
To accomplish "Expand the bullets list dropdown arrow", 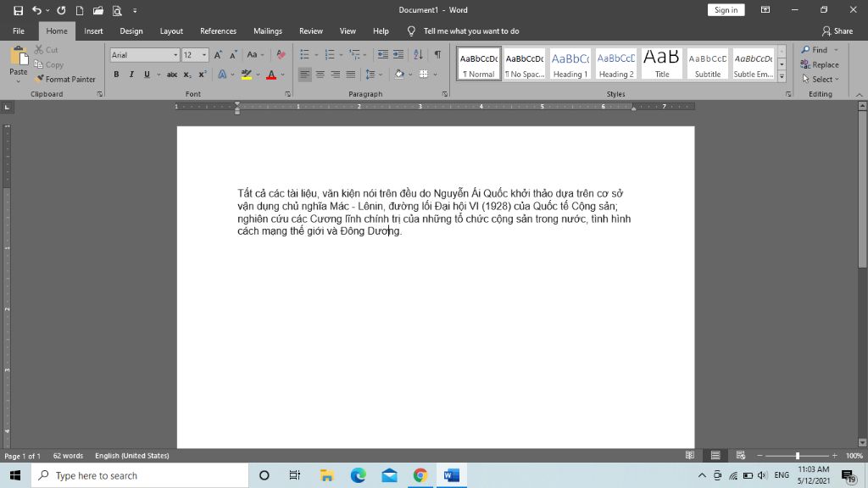I will pyautogui.click(x=316, y=55).
